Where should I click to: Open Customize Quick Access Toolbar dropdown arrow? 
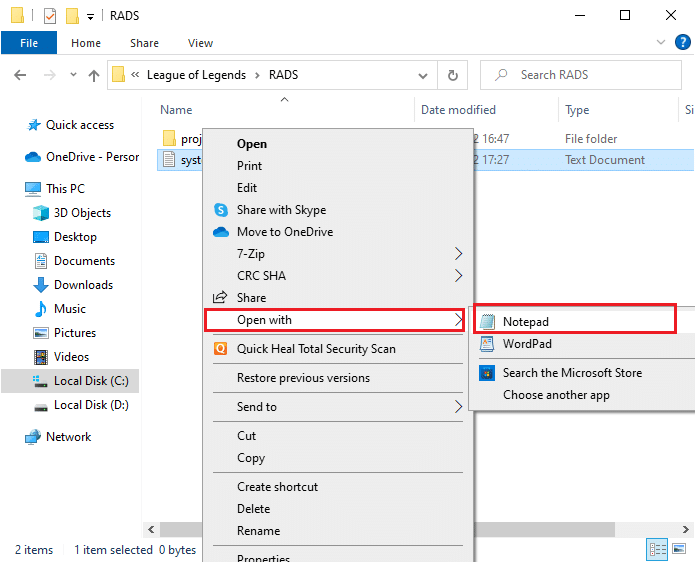(x=90, y=17)
